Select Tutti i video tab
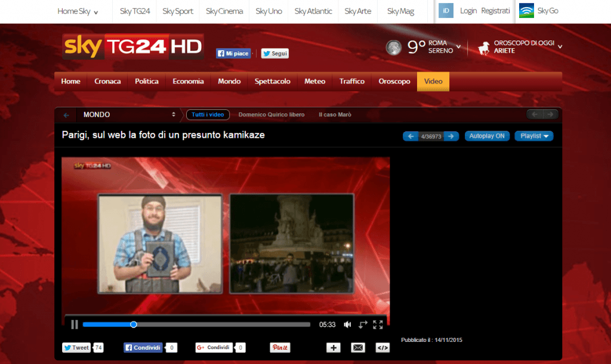The image size is (611, 364). click(x=208, y=115)
